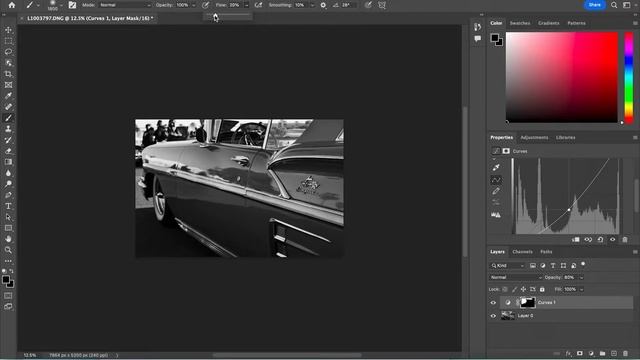Select the Rectangle shape tool
Screen dimensions: 640x360
(x=8, y=228)
